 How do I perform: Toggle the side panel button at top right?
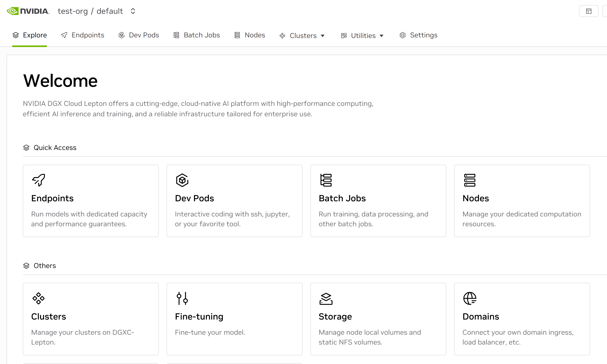[588, 11]
